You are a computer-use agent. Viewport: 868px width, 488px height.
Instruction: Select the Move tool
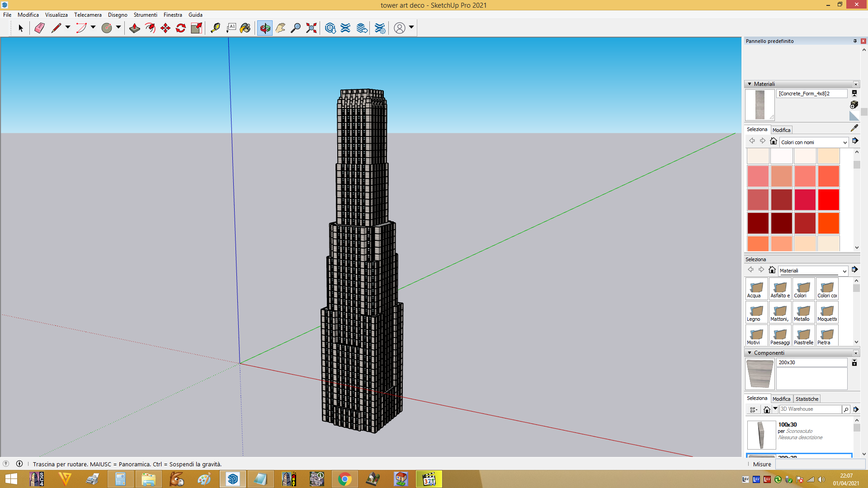tap(165, 28)
